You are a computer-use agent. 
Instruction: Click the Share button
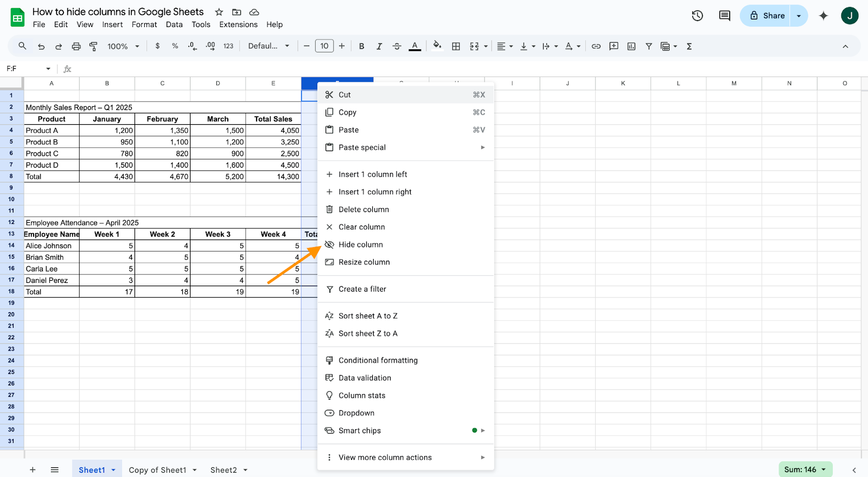pyautogui.click(x=767, y=16)
